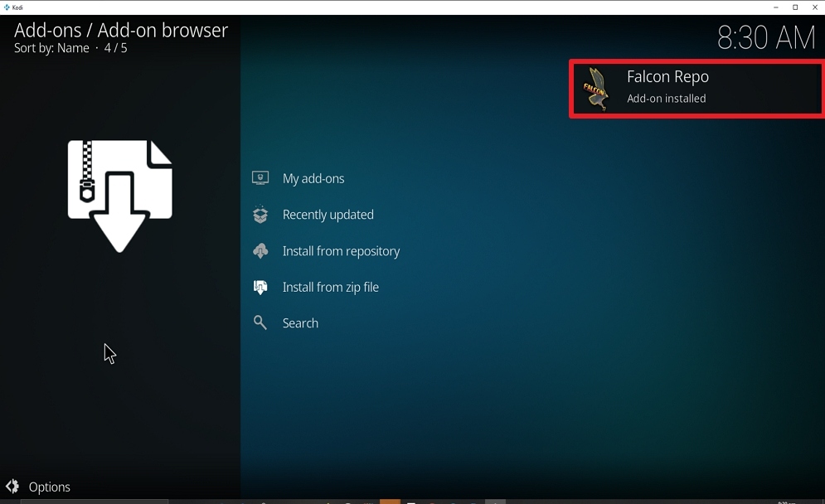Click the large zip download artwork
This screenshot has height=504, width=825.
click(x=120, y=196)
